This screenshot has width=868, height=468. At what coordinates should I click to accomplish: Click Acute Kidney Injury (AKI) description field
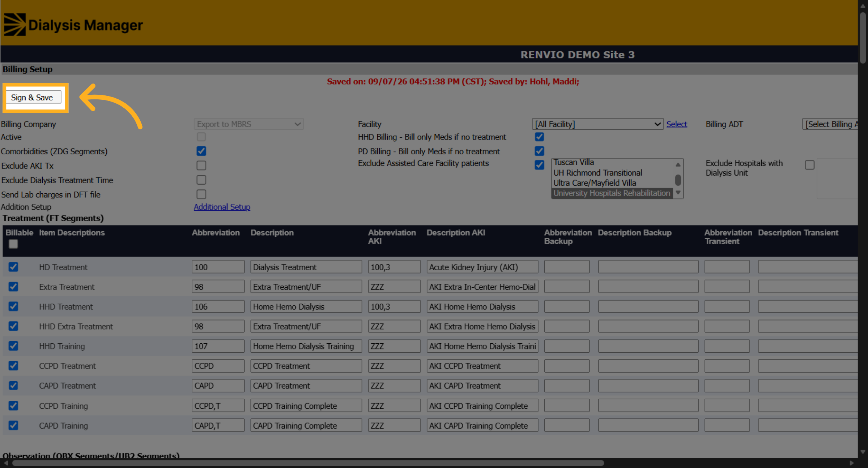482,267
